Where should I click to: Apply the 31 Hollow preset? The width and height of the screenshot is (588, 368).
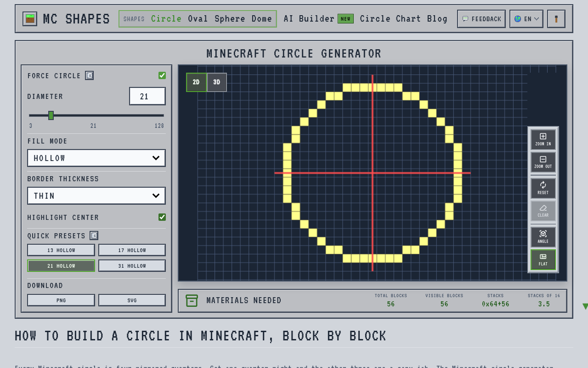132,266
